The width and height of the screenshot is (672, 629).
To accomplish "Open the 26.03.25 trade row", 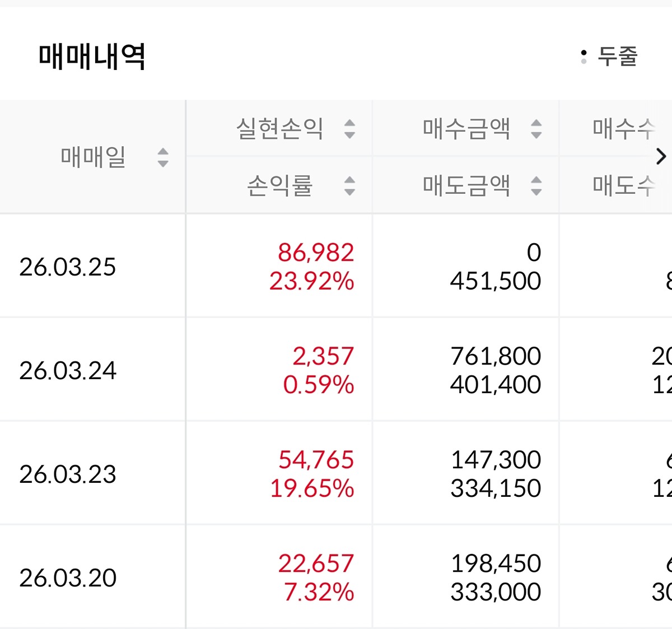I will 68,267.
